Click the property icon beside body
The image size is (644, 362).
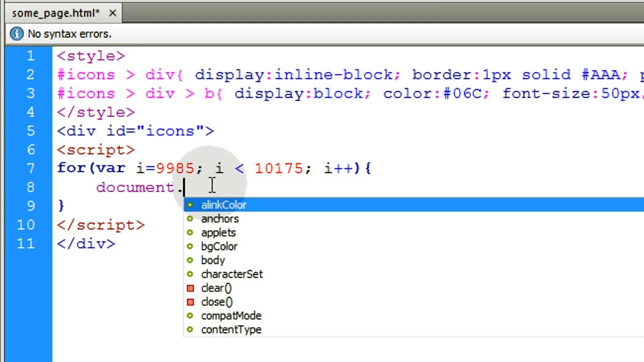click(190, 260)
